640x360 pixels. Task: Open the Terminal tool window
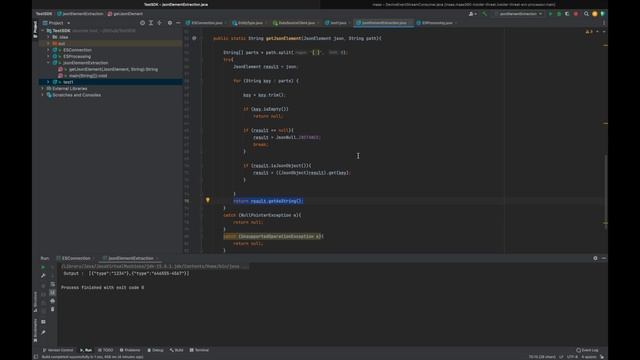pos(199,350)
